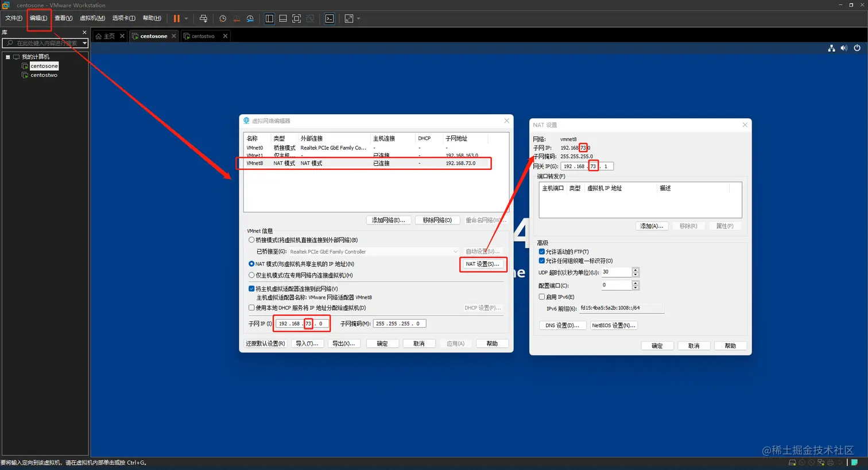Select the VMnet0 row in network list
The image size is (868, 470).
pos(367,148)
